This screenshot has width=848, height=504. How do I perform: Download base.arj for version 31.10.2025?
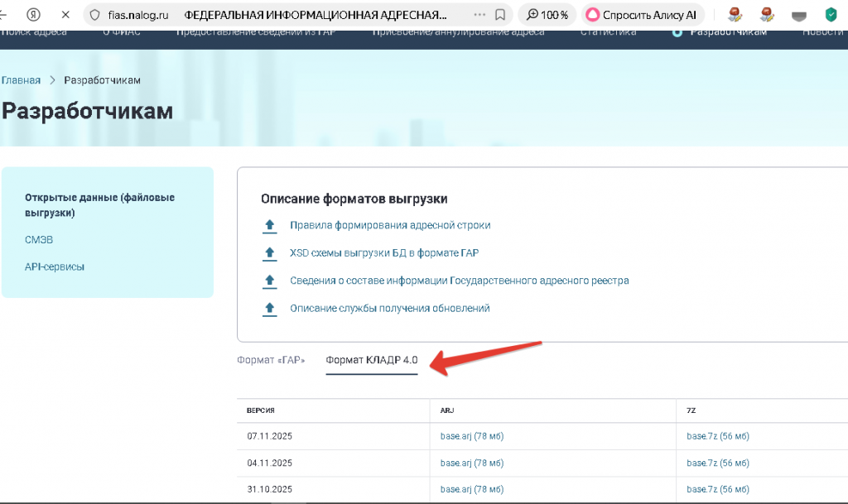(x=471, y=489)
